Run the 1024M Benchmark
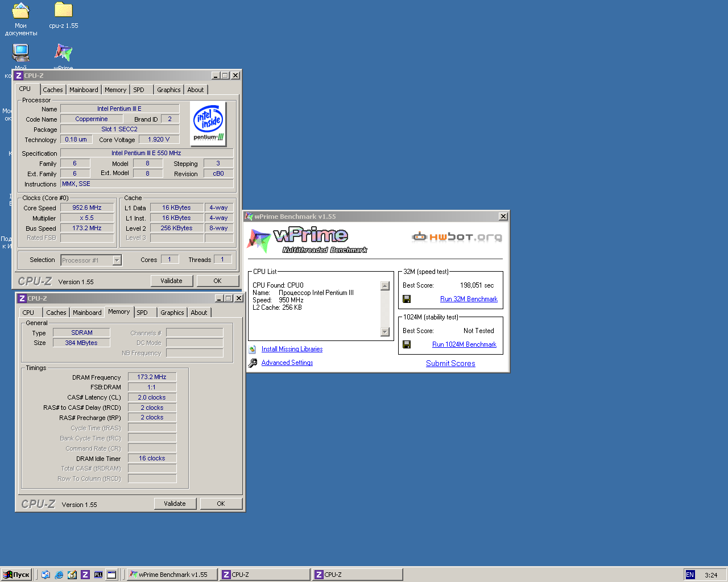728x582 pixels. click(464, 344)
